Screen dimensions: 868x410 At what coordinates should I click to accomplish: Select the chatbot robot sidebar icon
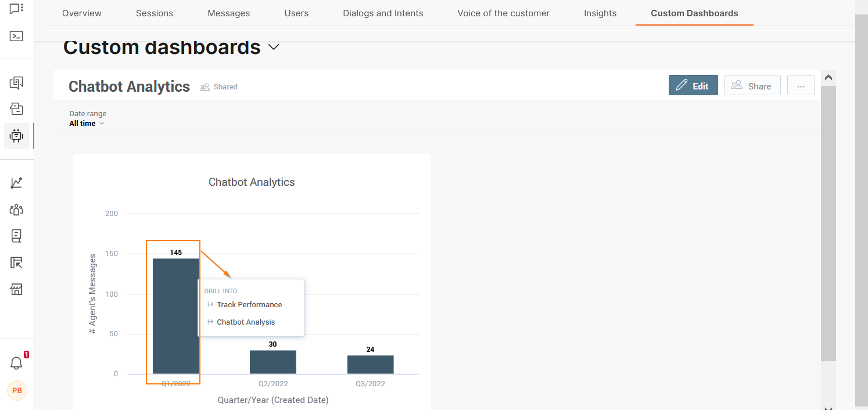[16, 136]
